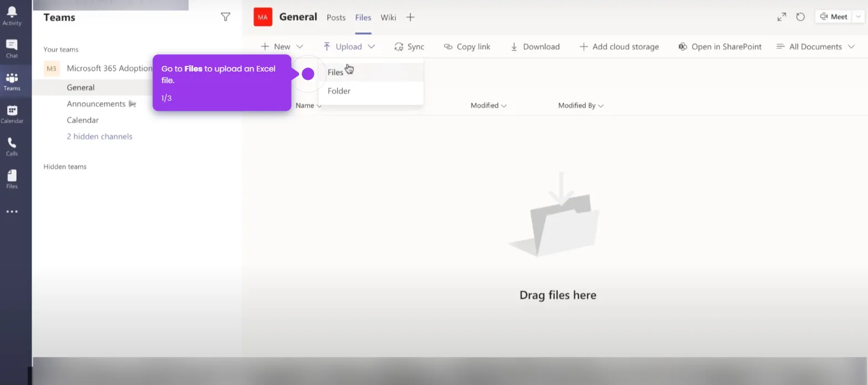Click the General channel title
This screenshot has width=868, height=385.
click(298, 17)
